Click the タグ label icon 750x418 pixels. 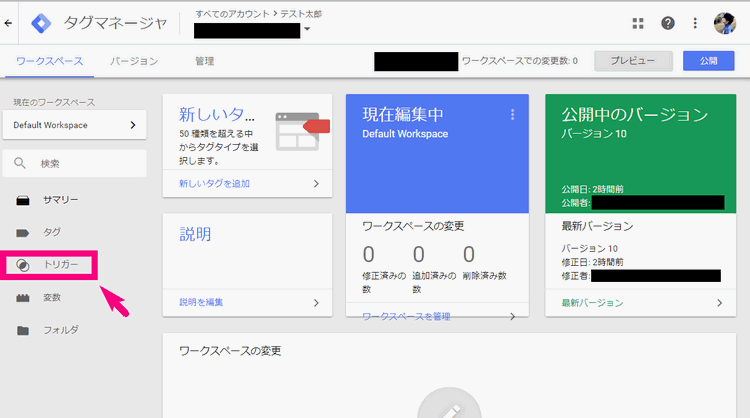22,233
